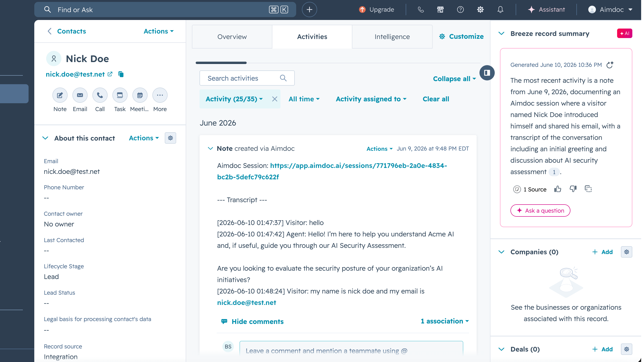Collapse the Companies (0) section
644x362 pixels.
coord(501,252)
